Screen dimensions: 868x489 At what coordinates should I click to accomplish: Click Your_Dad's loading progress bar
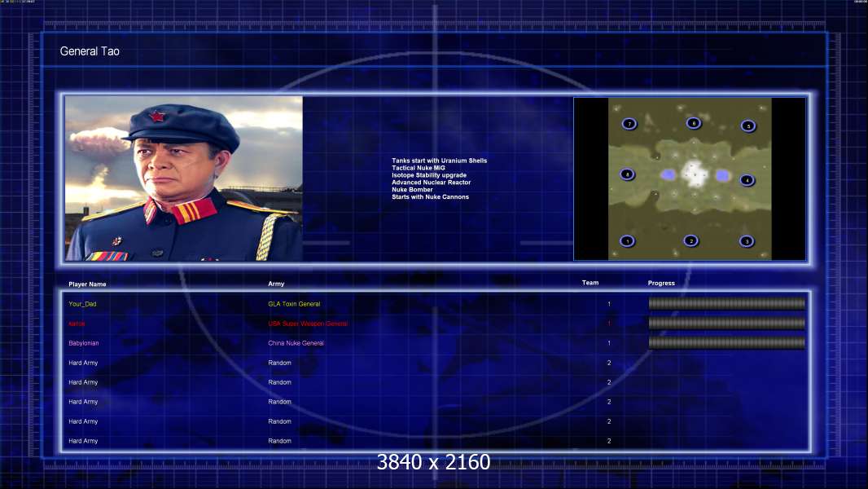tap(727, 303)
